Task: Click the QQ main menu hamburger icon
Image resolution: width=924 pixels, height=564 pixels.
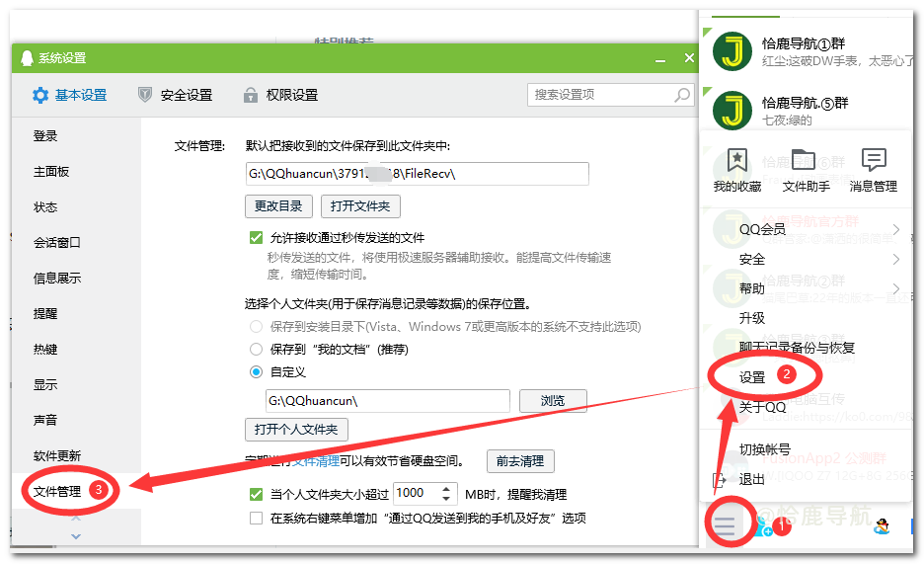Action: click(x=725, y=524)
